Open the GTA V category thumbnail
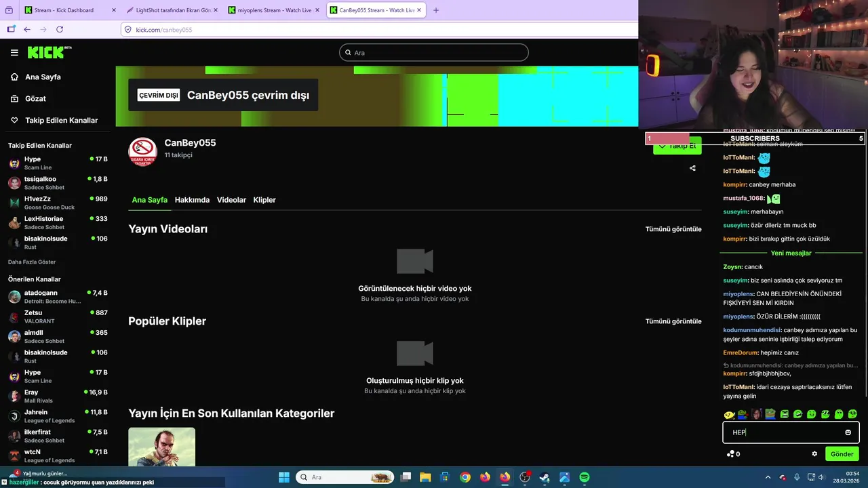 [x=161, y=447]
